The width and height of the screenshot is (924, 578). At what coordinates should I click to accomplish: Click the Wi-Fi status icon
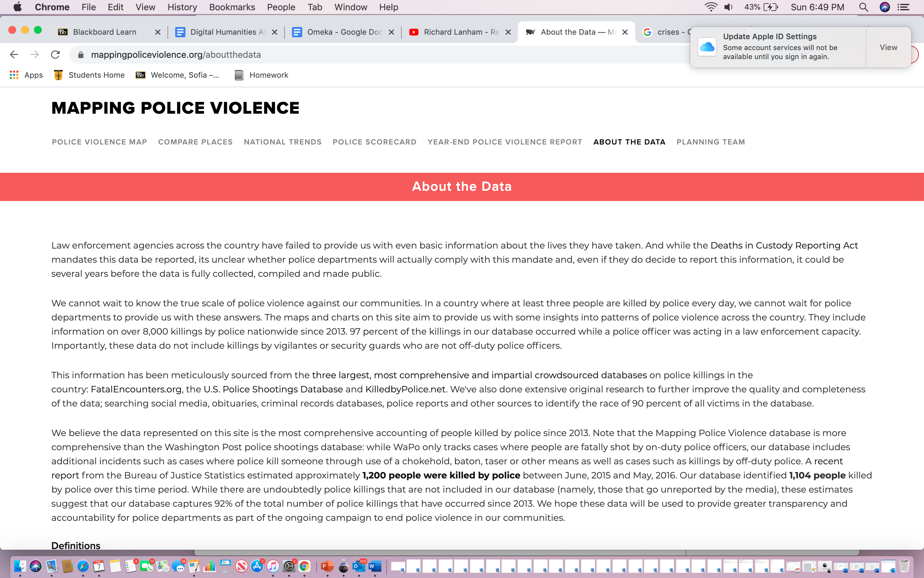pos(711,7)
